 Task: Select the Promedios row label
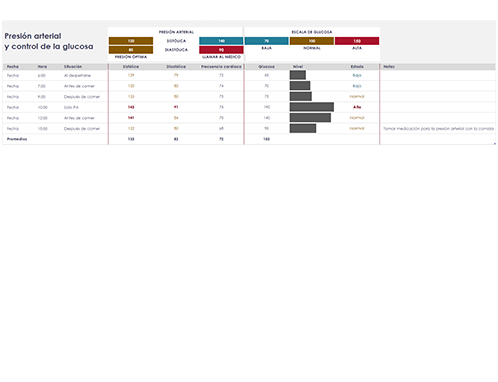[17, 139]
